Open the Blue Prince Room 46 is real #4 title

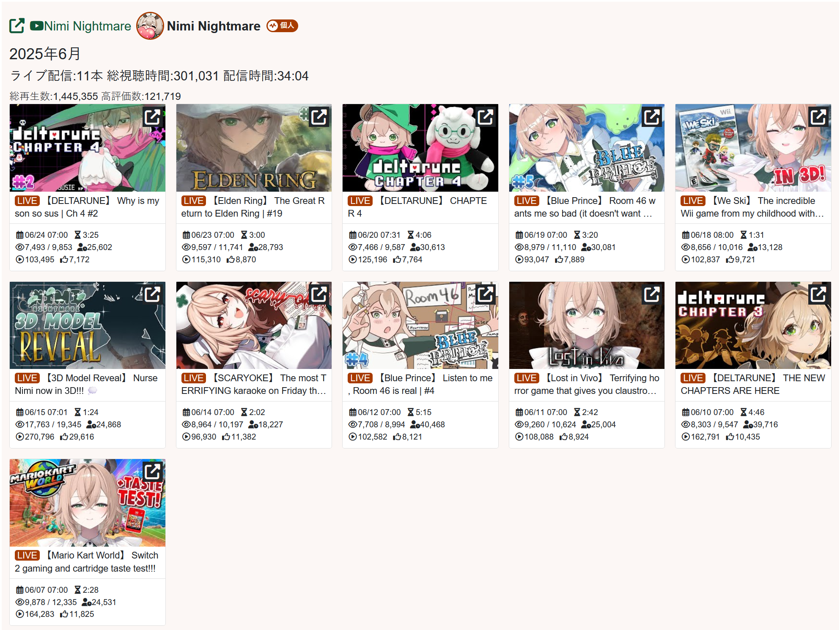coord(420,384)
